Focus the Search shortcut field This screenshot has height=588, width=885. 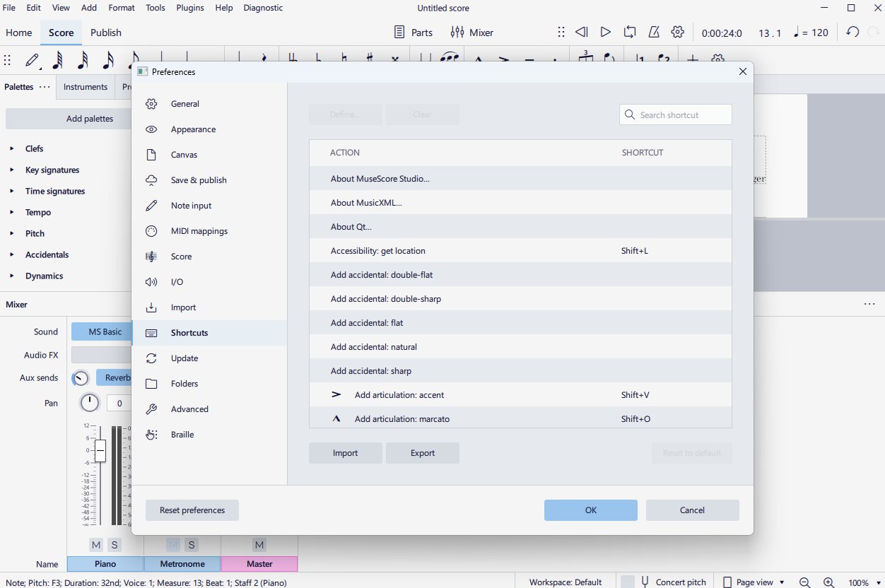pyautogui.click(x=676, y=114)
